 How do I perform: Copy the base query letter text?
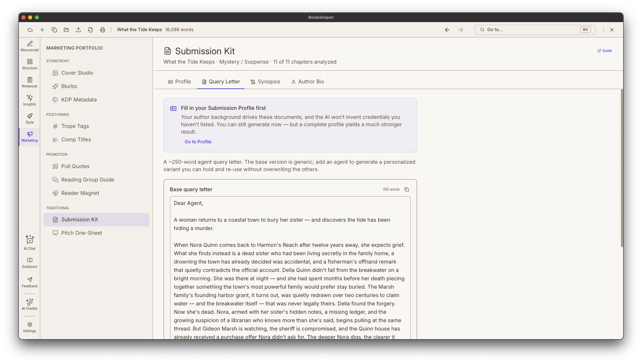point(407,190)
